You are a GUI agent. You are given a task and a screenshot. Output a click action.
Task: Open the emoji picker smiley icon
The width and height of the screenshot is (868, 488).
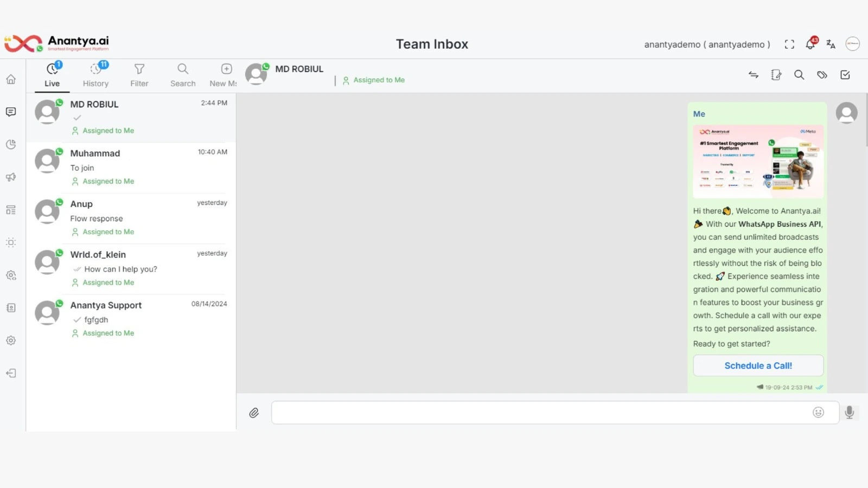click(818, 413)
